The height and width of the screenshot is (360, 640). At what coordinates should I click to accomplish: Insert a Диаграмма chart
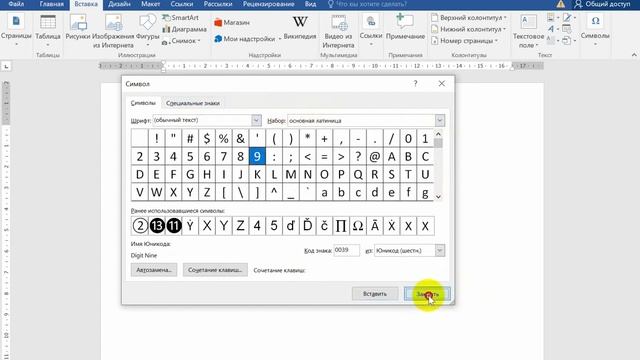(x=184, y=29)
